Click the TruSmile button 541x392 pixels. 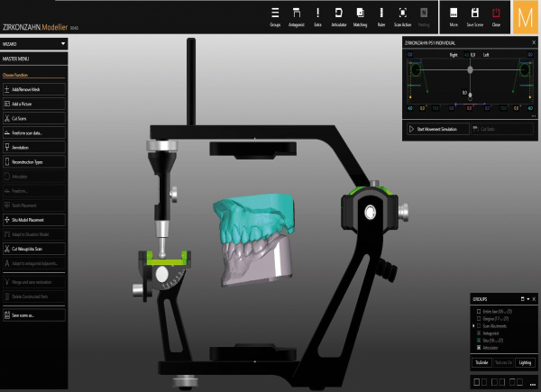click(481, 362)
